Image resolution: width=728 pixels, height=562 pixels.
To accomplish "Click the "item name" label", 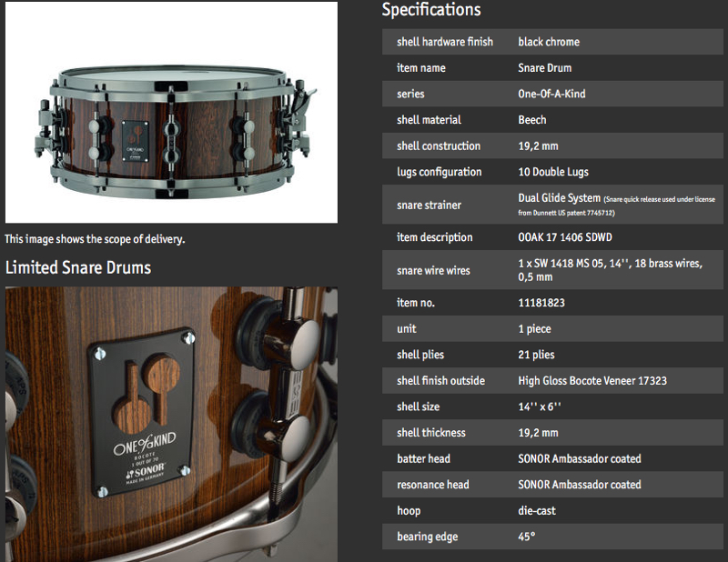I will pyautogui.click(x=421, y=68).
